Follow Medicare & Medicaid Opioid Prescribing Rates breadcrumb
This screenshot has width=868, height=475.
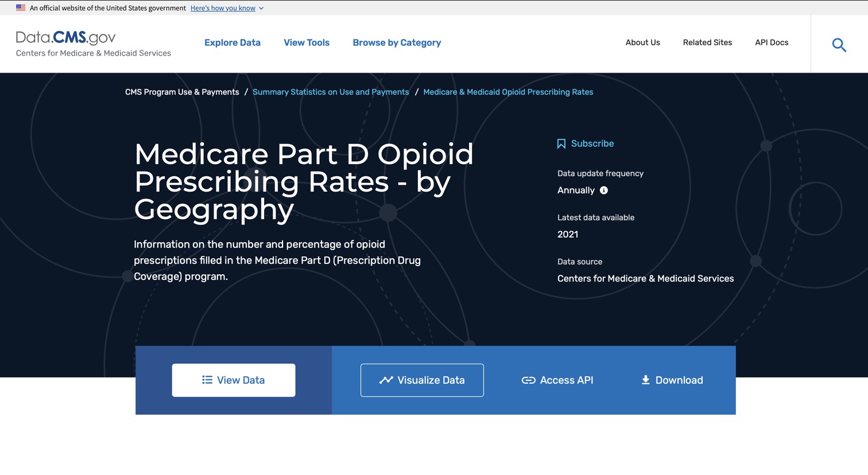click(508, 92)
